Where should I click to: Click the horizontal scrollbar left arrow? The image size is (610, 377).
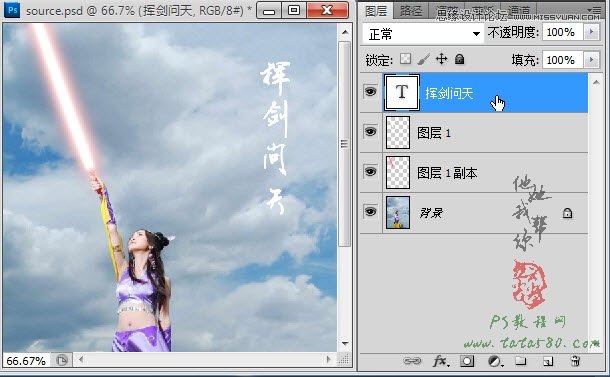pos(81,359)
